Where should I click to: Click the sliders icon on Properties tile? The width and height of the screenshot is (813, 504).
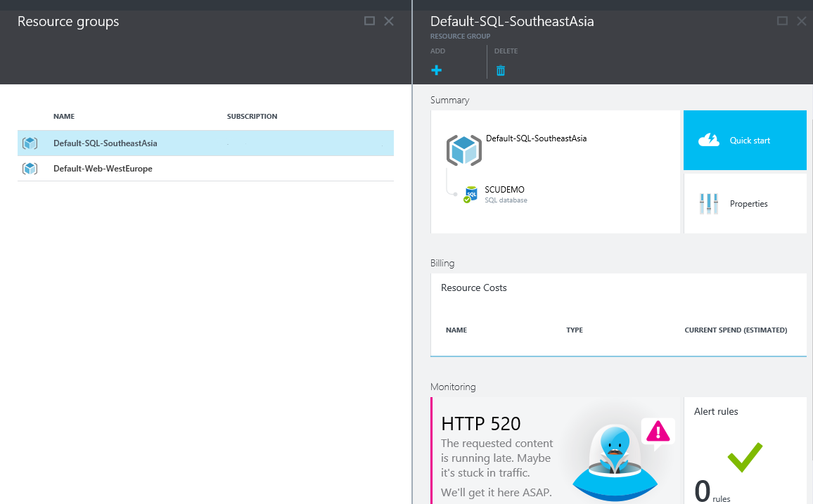pyautogui.click(x=708, y=203)
